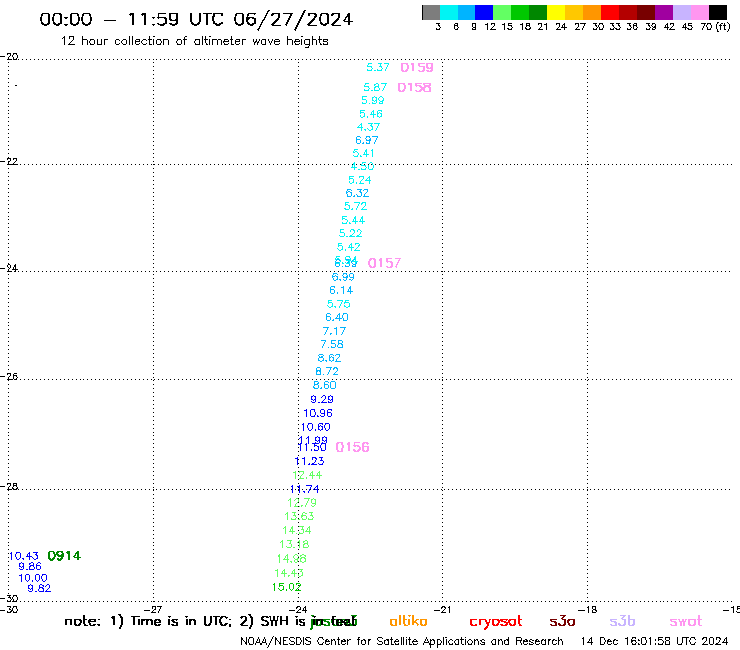Click the 9.29 wave height
740x650 pixels.
tap(322, 399)
